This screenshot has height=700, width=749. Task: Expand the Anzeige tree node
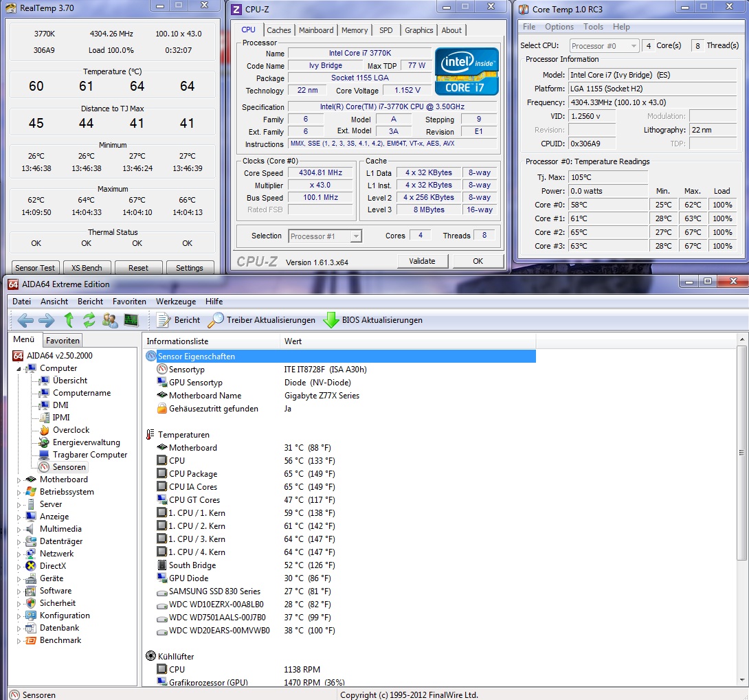tap(19, 517)
